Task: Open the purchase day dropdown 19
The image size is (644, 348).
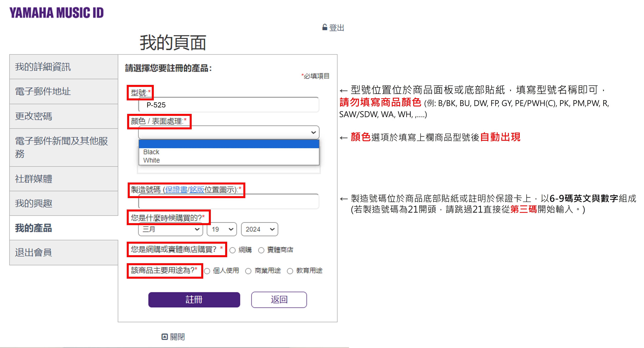Action: 222,229
